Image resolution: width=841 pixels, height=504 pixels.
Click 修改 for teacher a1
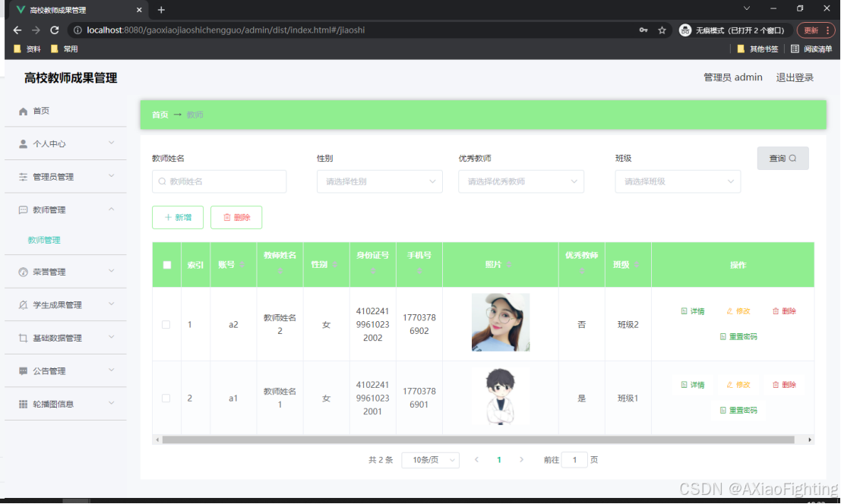click(x=738, y=385)
